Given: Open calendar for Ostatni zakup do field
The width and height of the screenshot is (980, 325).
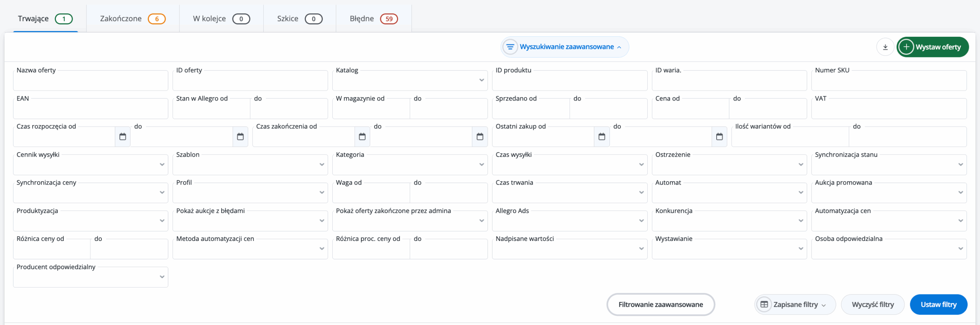Looking at the screenshot, I should pyautogui.click(x=719, y=136).
